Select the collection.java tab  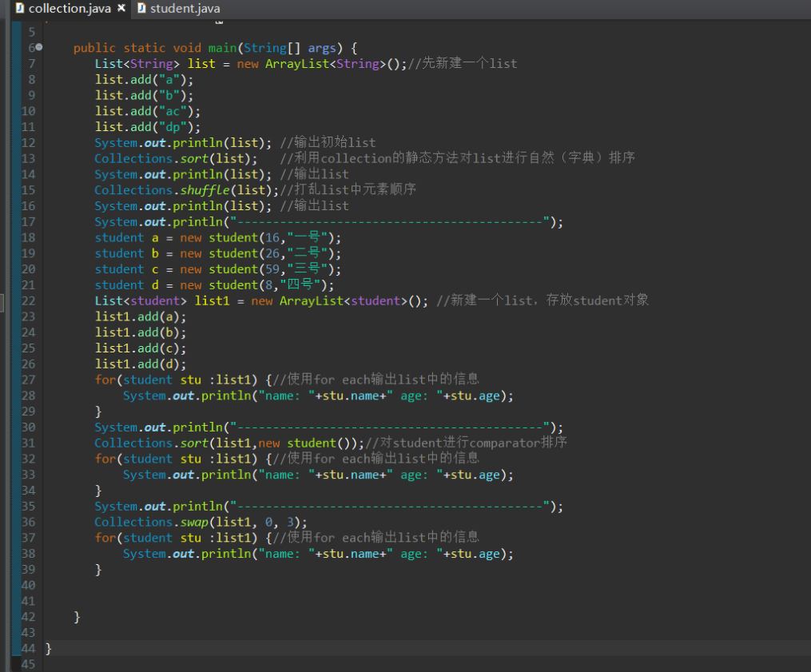point(69,9)
